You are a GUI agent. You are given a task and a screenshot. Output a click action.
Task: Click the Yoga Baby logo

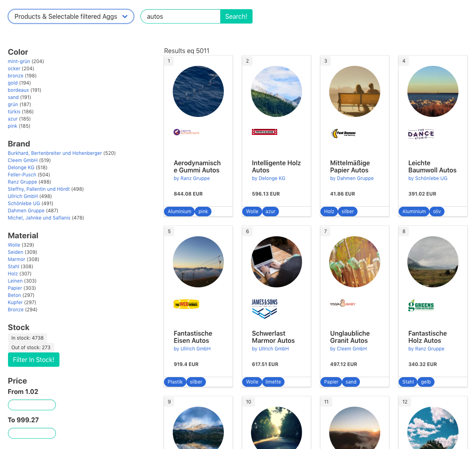(x=343, y=304)
